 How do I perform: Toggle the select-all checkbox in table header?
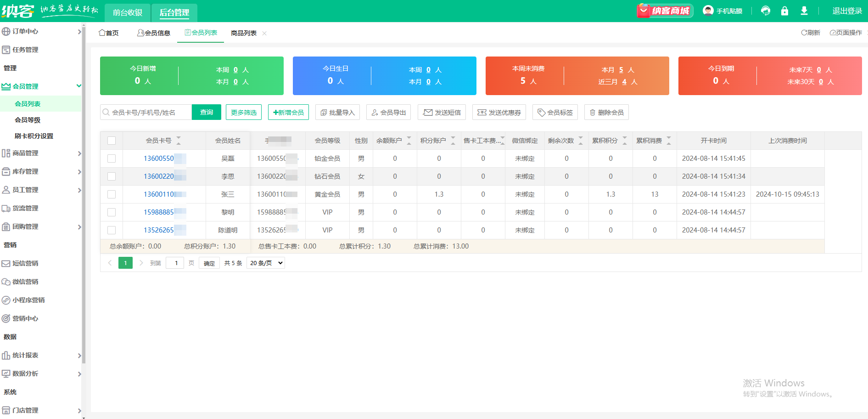tap(112, 141)
